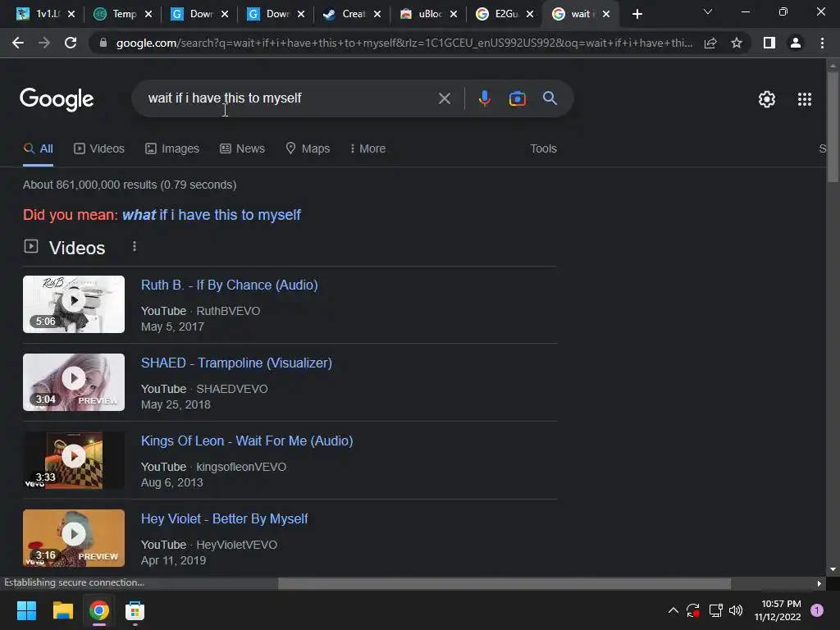Open the volume control in the tray
This screenshot has height=630, width=840.
tap(736, 610)
